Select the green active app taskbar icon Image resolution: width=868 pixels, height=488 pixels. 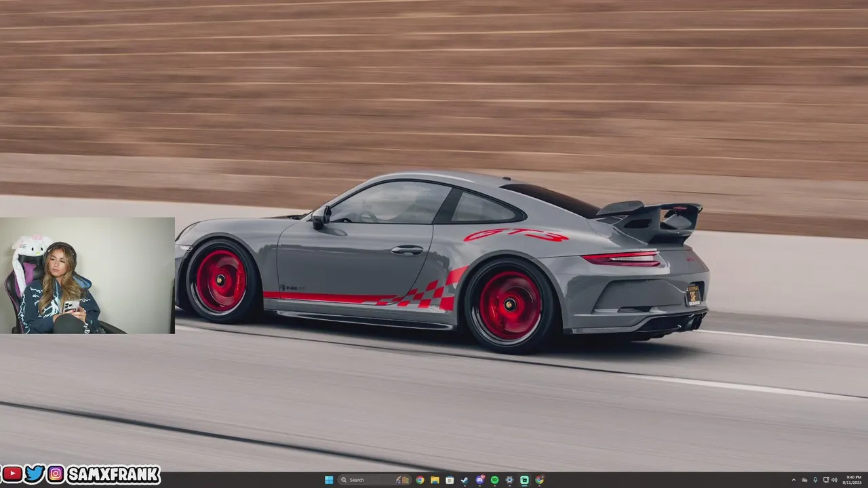(524, 480)
